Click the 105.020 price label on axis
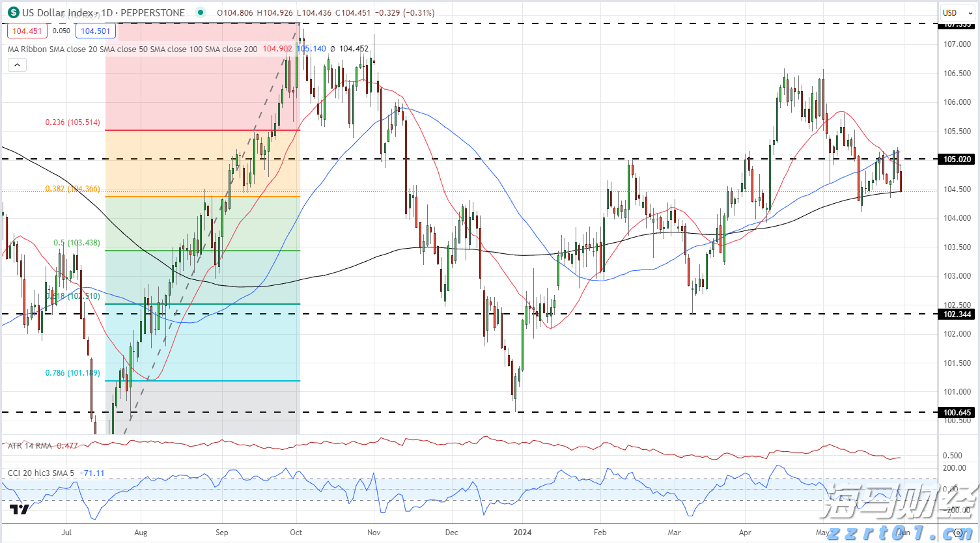The width and height of the screenshot is (980, 543). tap(957, 159)
